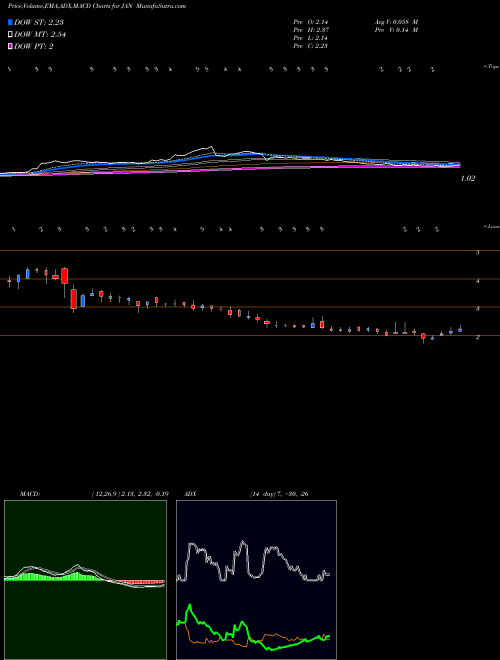Click the MACD parameters (12,26,9) values text
The height and width of the screenshot is (660, 500).
pos(130,494)
